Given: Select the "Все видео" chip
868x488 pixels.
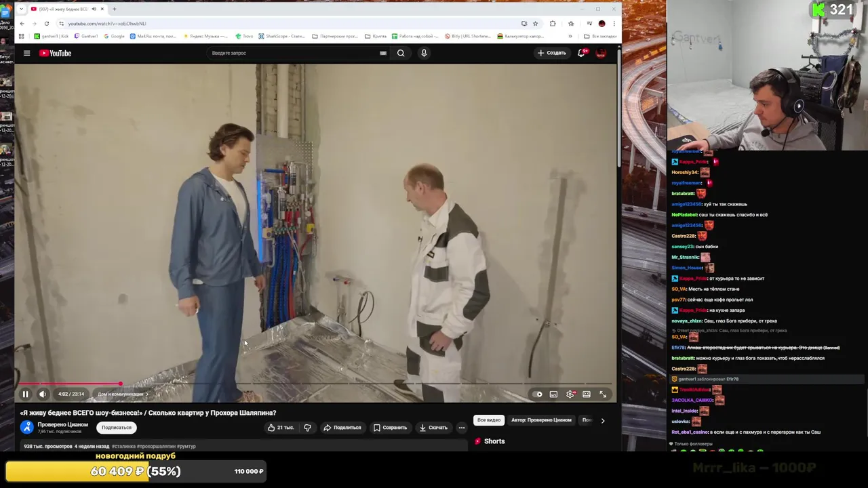Looking at the screenshot, I should [489, 420].
